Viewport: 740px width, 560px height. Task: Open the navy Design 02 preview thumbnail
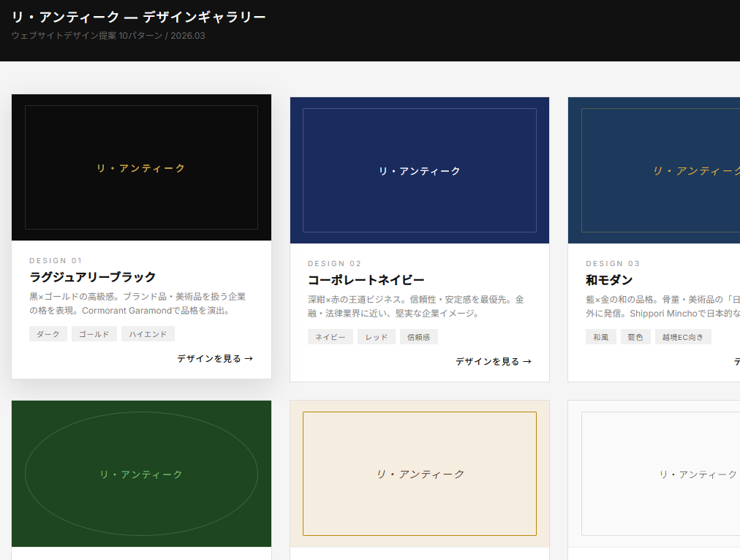[x=419, y=170]
